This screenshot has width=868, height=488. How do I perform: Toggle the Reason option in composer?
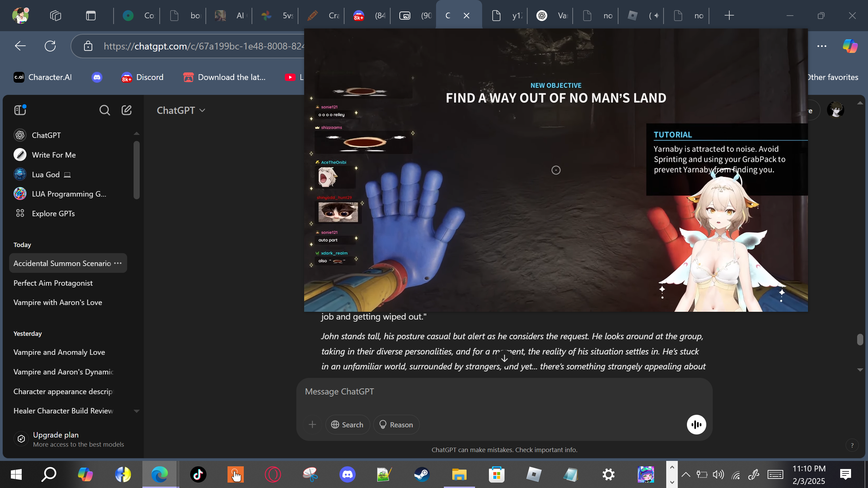point(396,425)
